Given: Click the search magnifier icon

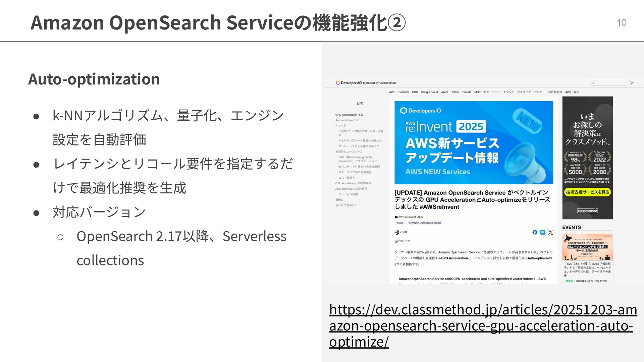Looking at the screenshot, I should coord(593,83).
